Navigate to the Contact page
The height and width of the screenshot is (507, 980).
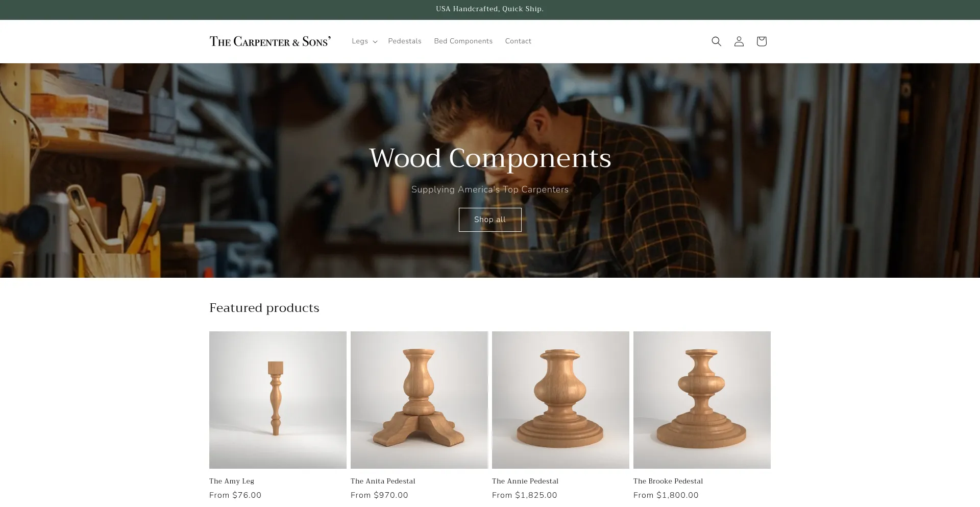click(x=518, y=41)
